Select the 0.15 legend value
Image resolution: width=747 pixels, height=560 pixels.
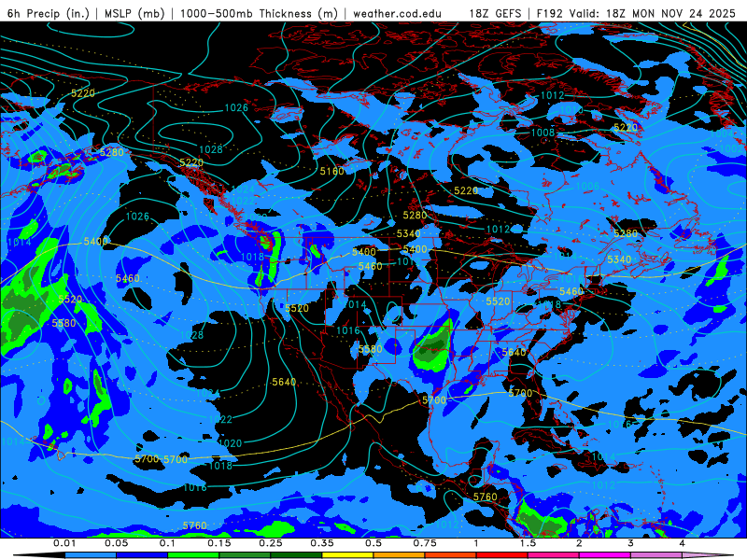click(x=218, y=543)
